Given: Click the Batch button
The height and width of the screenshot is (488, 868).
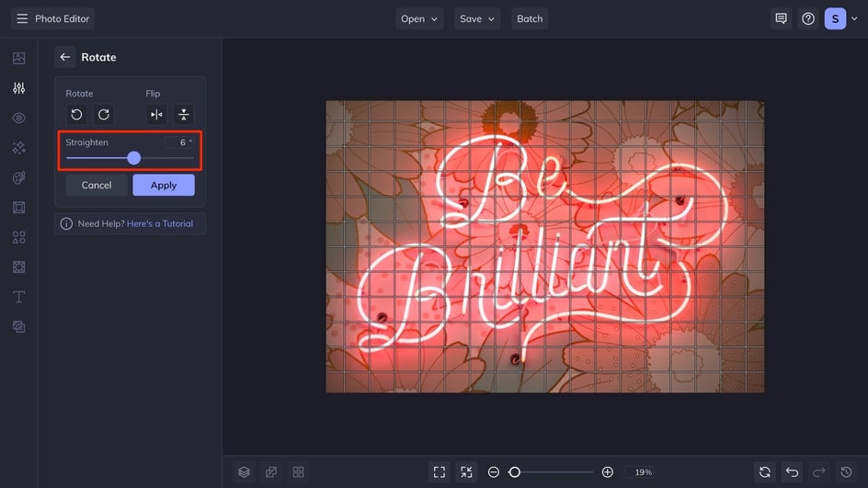Looking at the screenshot, I should [530, 18].
